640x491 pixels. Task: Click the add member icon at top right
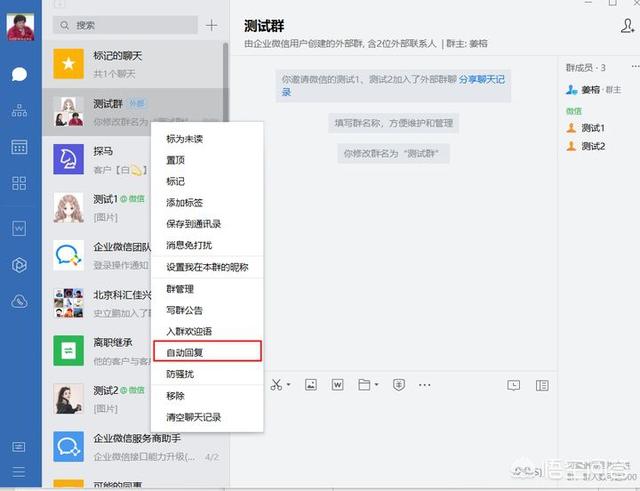point(627,26)
